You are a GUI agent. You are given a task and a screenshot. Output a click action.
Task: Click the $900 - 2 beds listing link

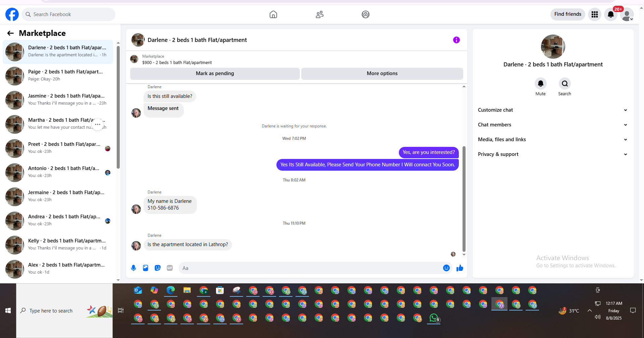point(177,63)
